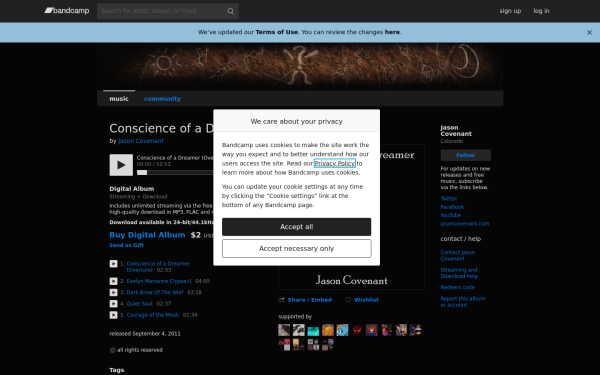Viewport: 600px width, 375px height.
Task: Click Report this album or account
Action: (463, 302)
